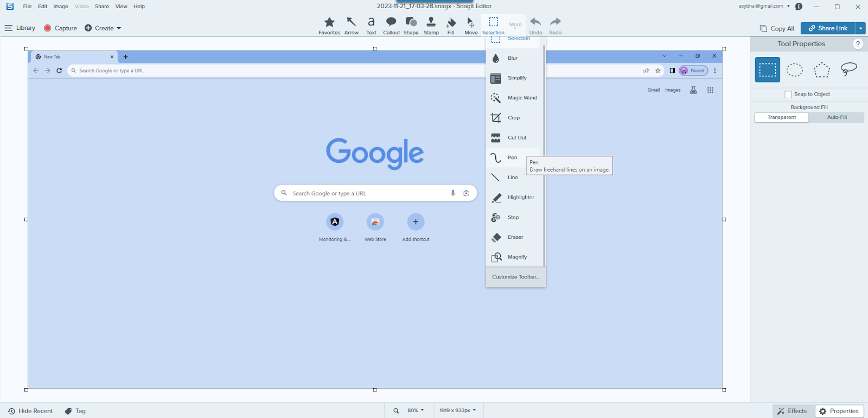Pick the Blur tool from More menu

coord(513,58)
